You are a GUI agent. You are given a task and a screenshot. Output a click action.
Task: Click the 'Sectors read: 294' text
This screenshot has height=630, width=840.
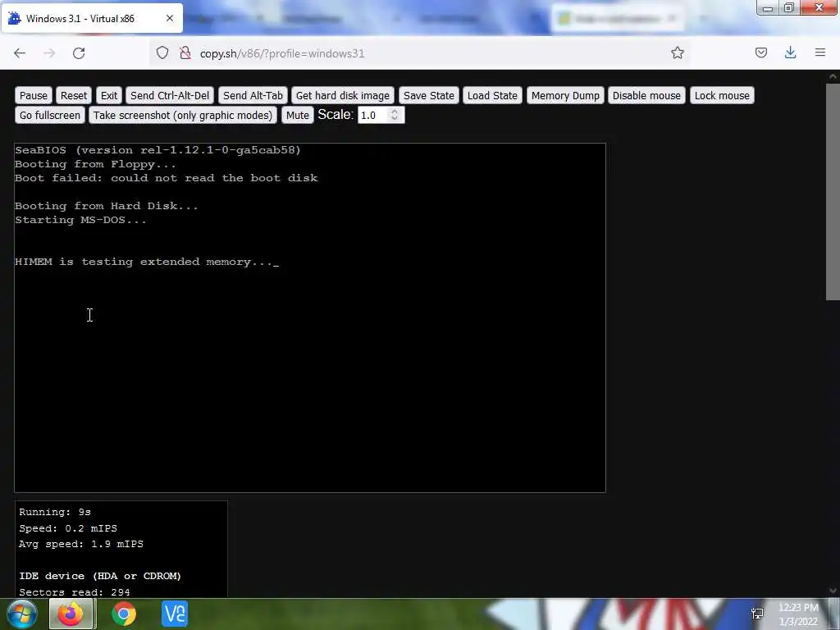75,592
